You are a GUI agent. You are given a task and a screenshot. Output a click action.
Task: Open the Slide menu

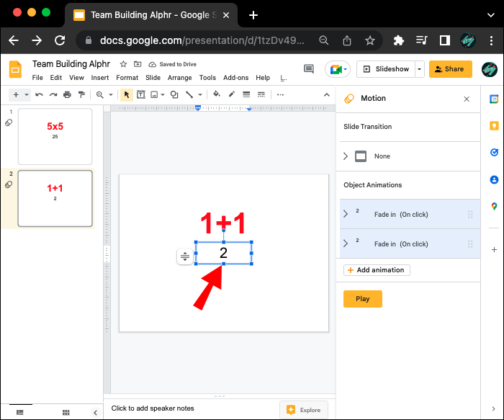click(153, 78)
